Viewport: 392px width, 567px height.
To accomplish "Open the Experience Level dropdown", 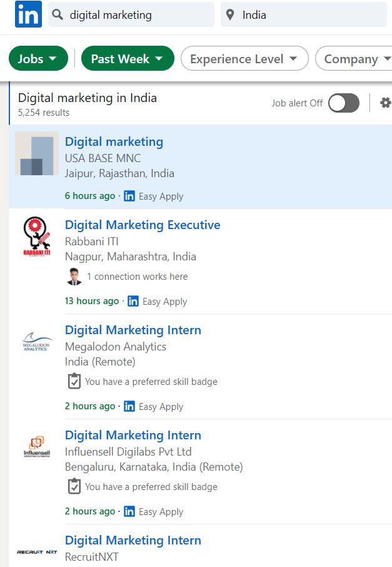I will tap(244, 59).
